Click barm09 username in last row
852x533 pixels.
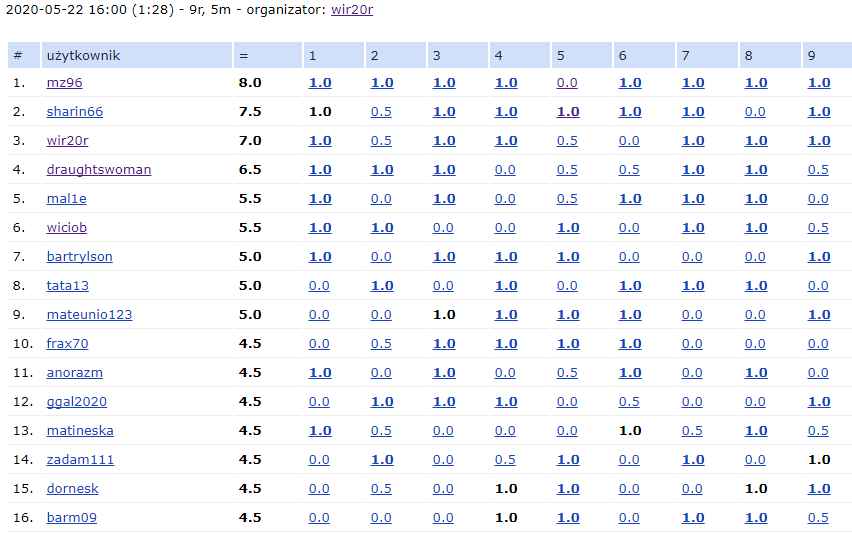[x=72, y=518]
